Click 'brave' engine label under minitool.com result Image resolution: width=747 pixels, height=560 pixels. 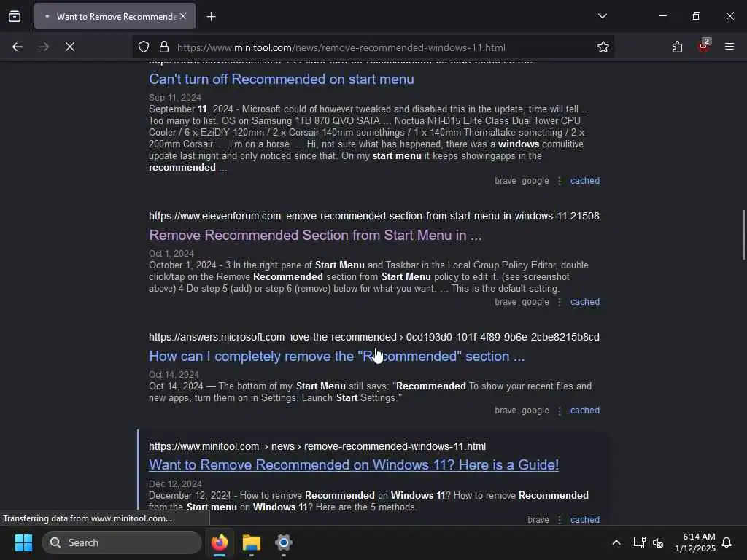[538, 519]
